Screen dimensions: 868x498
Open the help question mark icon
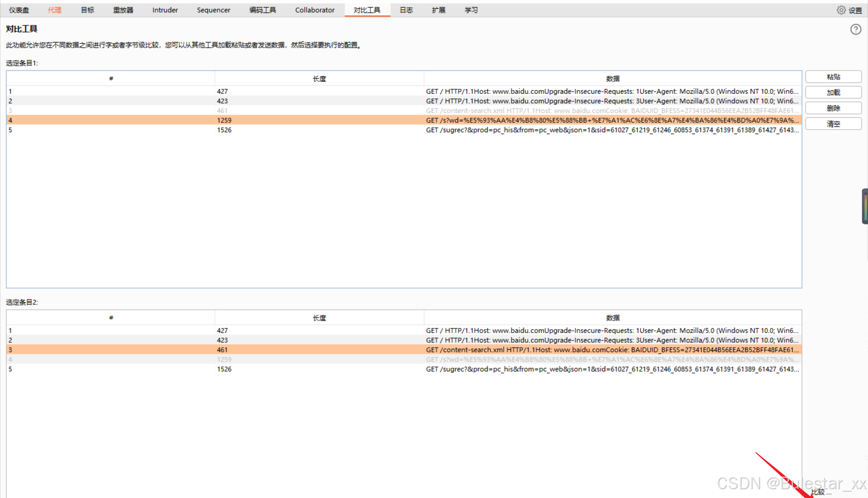856,29
